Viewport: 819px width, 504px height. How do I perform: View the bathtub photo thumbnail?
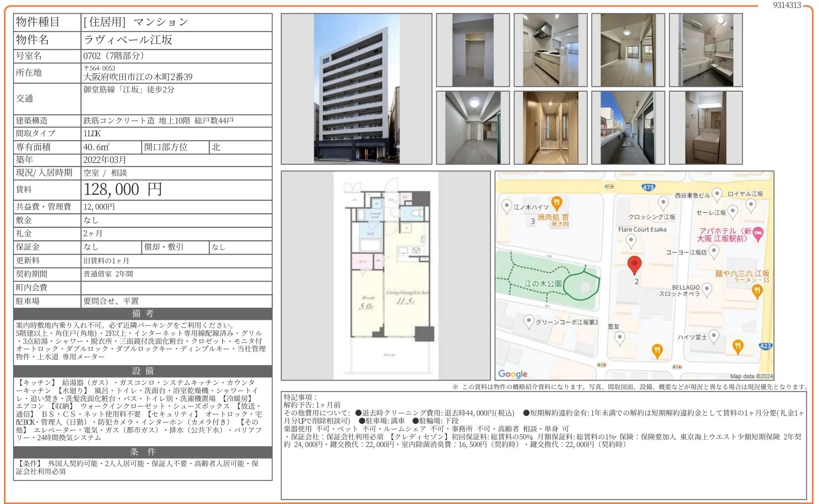point(705,50)
